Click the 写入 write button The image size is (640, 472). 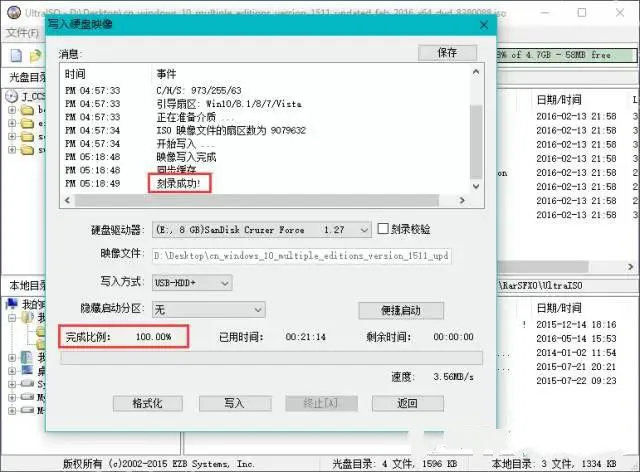(x=235, y=403)
